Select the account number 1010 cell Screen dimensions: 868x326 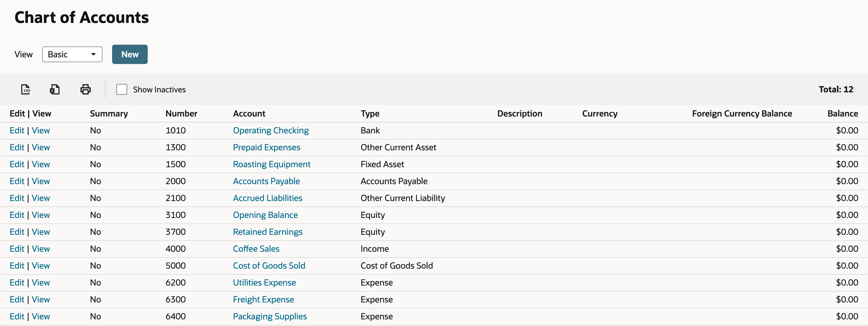point(175,131)
